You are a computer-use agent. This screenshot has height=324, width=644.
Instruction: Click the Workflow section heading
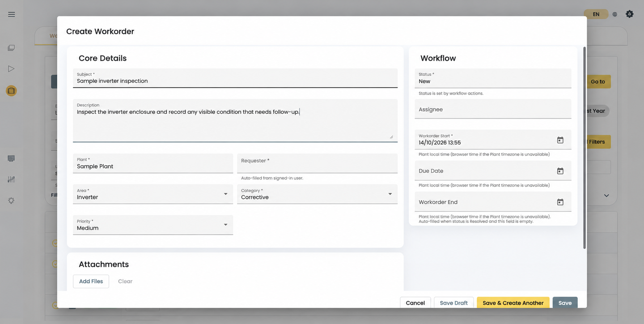(438, 58)
